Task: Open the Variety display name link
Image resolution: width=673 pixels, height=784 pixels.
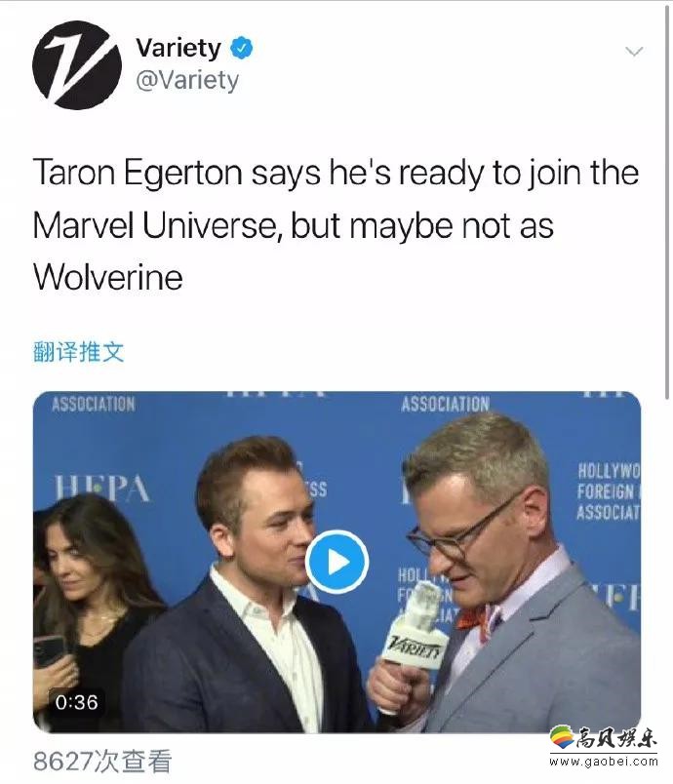Action: click(178, 48)
